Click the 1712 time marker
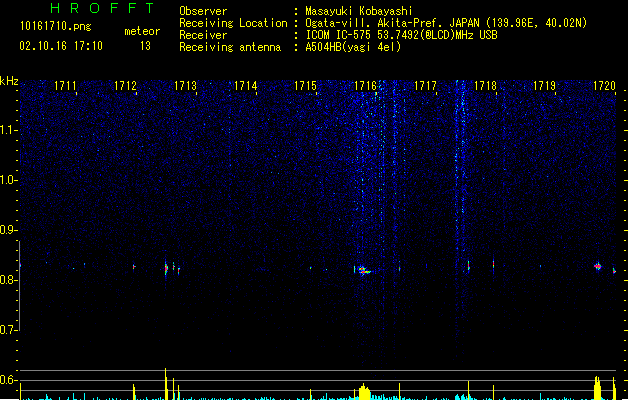 point(125,86)
